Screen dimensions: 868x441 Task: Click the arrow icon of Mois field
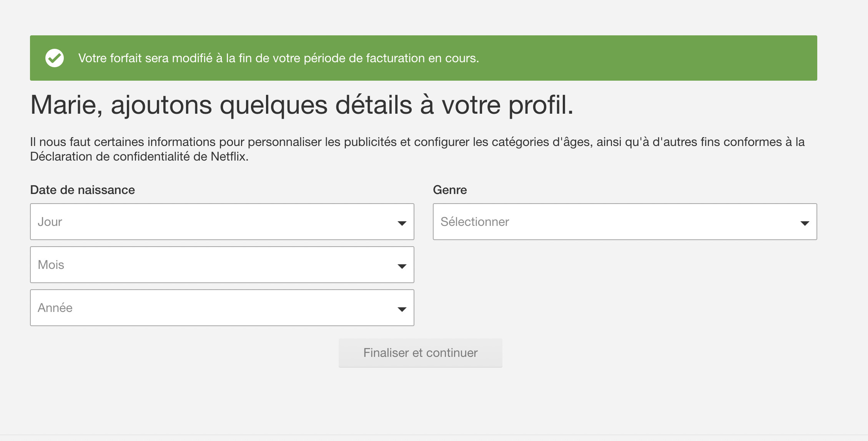pos(402,266)
